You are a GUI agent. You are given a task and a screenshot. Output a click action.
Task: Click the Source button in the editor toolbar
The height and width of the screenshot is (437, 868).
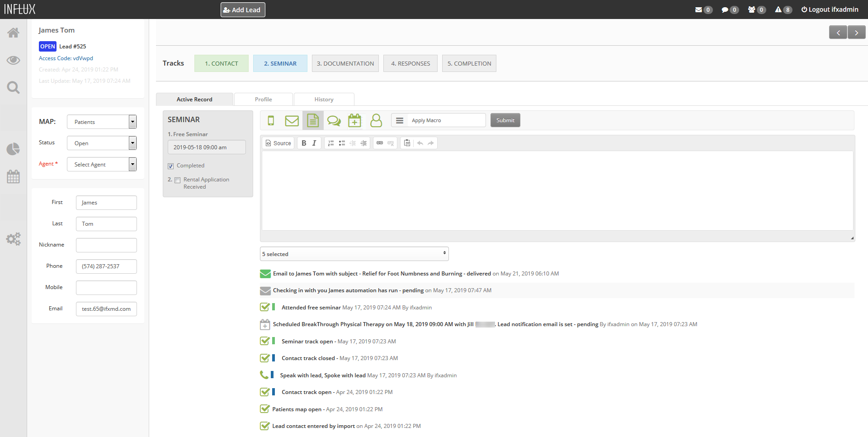278,143
